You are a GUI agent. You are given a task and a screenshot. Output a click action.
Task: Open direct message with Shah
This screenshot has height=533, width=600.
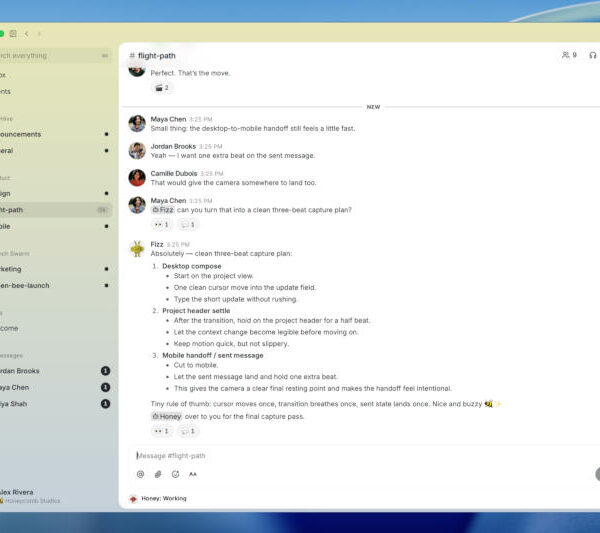tap(55, 404)
